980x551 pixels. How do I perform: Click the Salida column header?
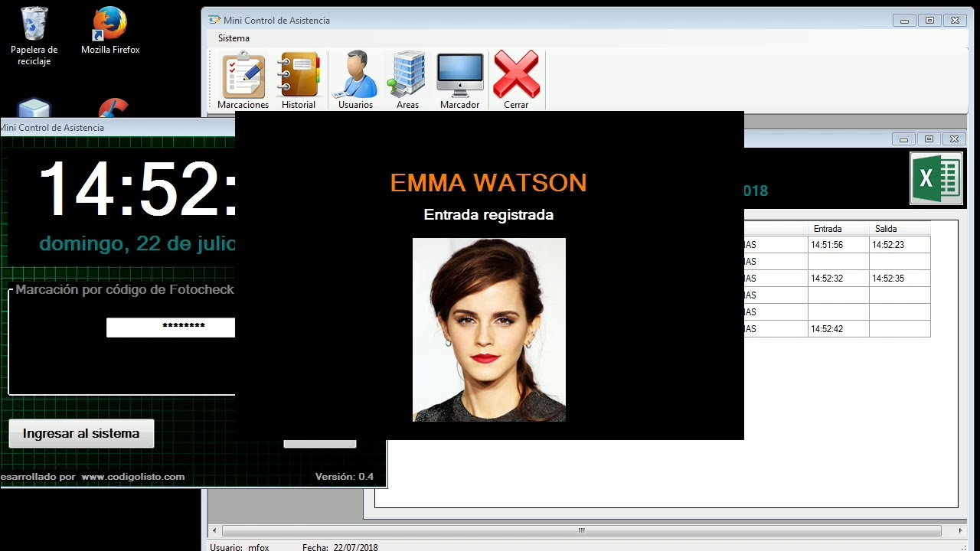pyautogui.click(x=900, y=229)
